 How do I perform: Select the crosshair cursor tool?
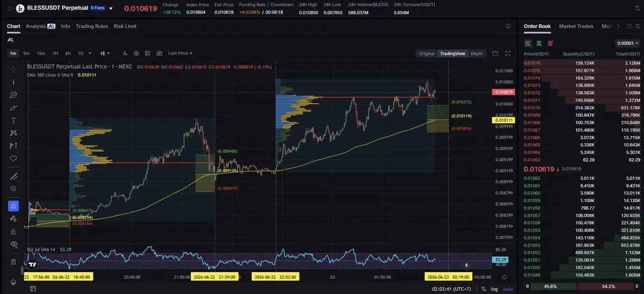tap(13, 69)
